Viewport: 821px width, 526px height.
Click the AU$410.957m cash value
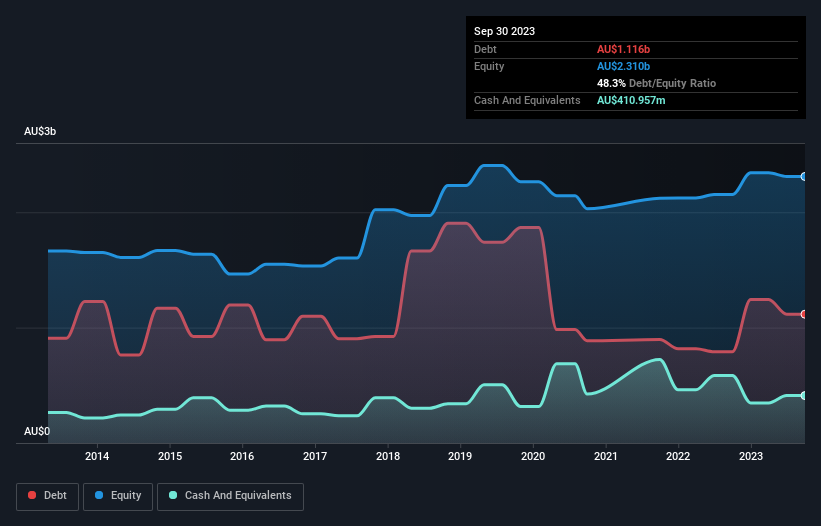click(x=631, y=100)
